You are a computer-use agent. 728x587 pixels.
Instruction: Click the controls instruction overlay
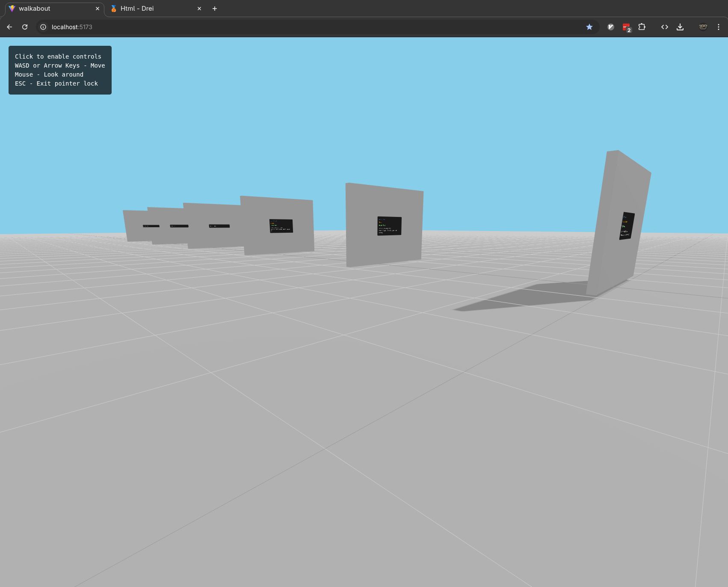[x=60, y=70]
